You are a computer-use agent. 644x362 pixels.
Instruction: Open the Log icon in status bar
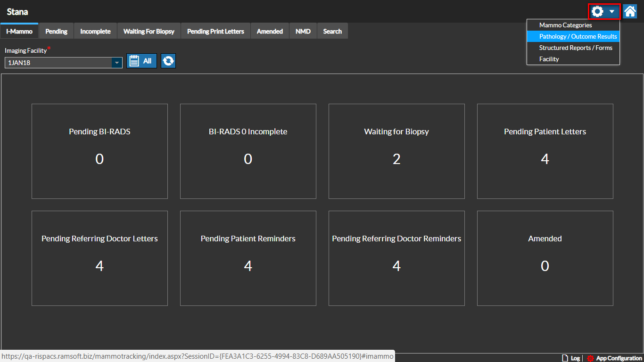[565, 358]
